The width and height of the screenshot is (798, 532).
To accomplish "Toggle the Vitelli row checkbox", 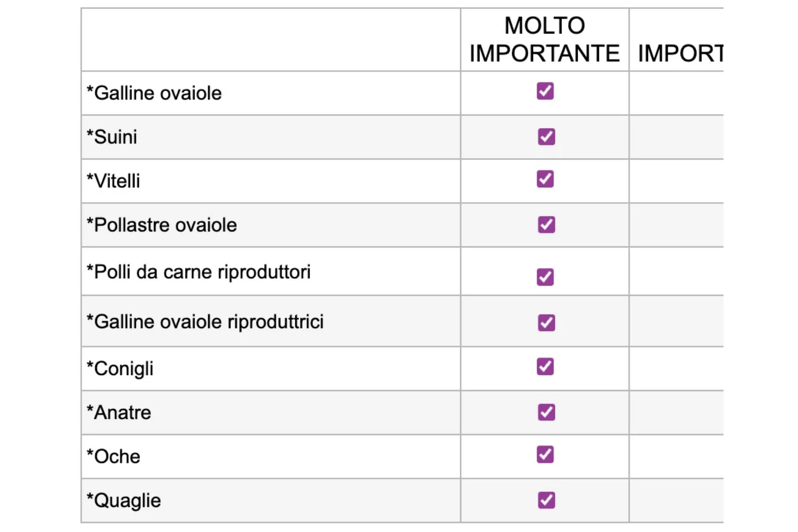I will (545, 179).
